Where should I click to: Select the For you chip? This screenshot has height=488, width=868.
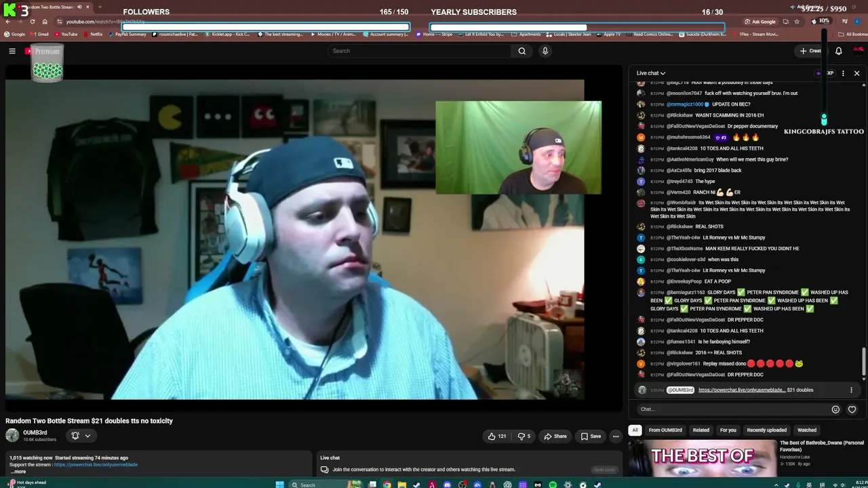(728, 430)
